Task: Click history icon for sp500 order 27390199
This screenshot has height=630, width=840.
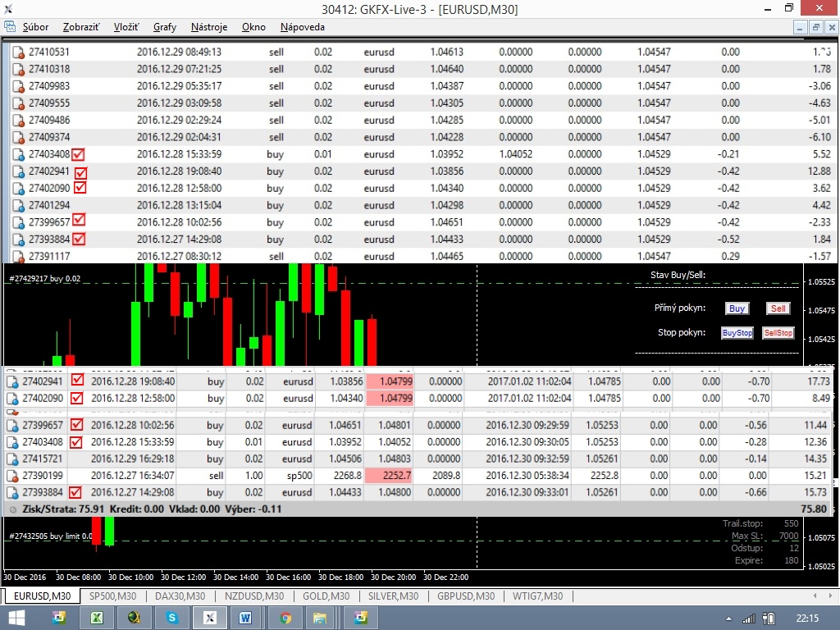Action: pyautogui.click(x=12, y=476)
